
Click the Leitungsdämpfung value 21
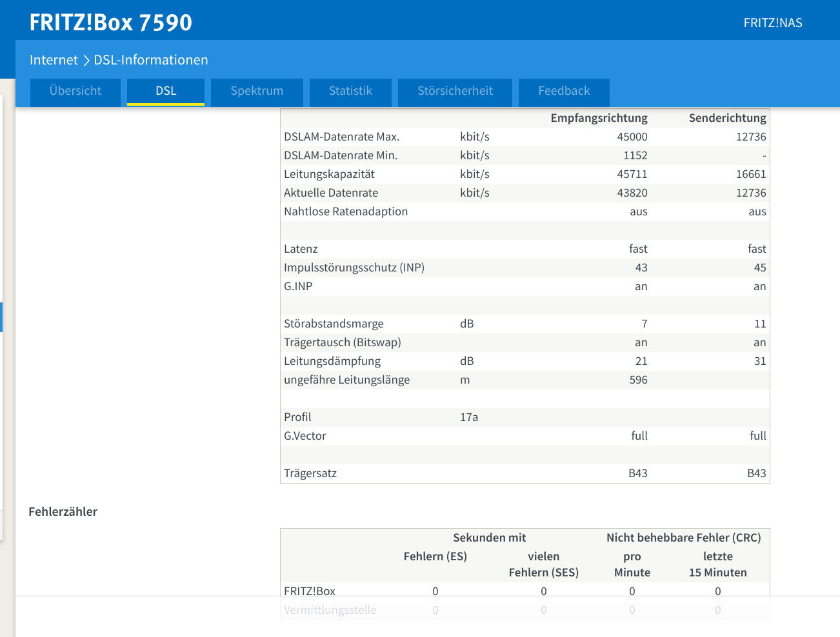click(641, 361)
